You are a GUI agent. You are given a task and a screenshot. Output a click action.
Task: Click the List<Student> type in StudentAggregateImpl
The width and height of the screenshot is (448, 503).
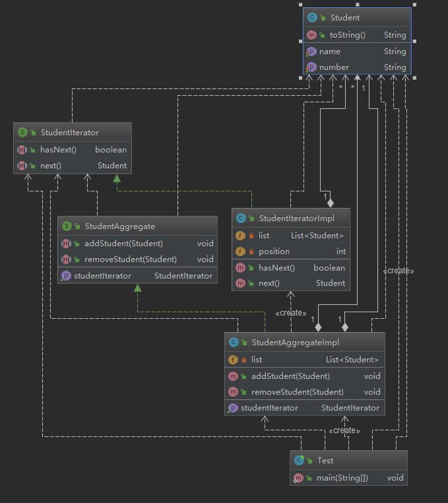tap(352, 360)
